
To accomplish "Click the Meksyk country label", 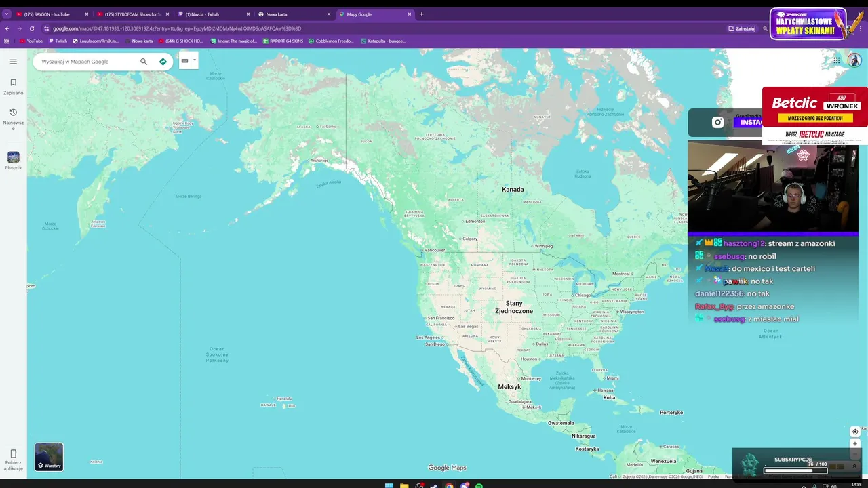I will click(x=509, y=387).
